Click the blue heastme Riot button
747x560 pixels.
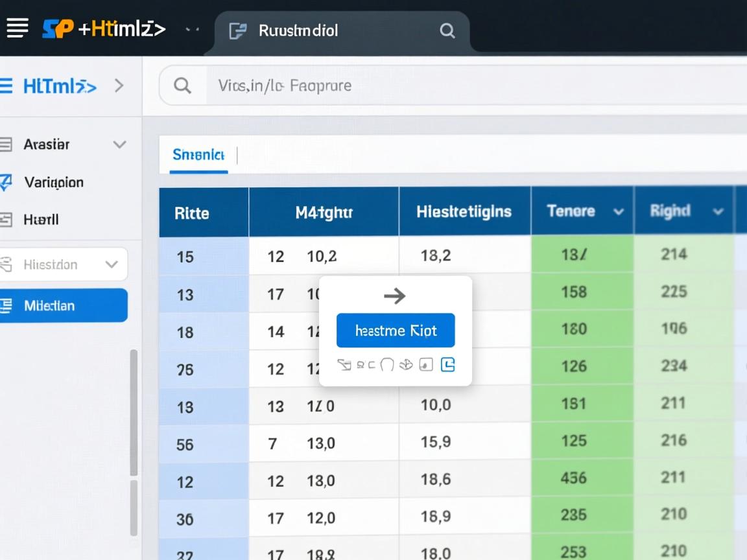[x=396, y=331]
